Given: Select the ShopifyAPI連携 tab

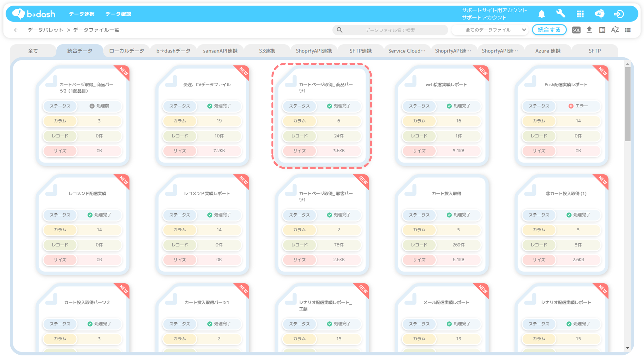Looking at the screenshot, I should tap(314, 51).
